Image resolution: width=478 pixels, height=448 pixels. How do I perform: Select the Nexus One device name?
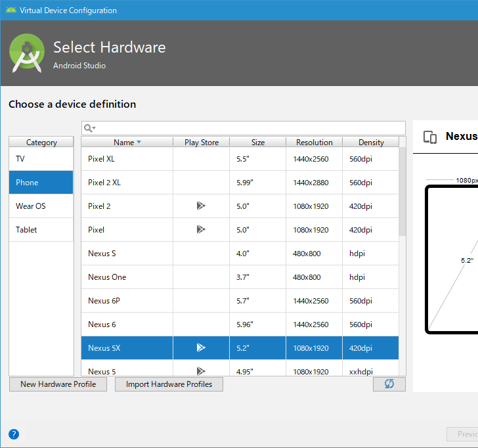tap(107, 277)
